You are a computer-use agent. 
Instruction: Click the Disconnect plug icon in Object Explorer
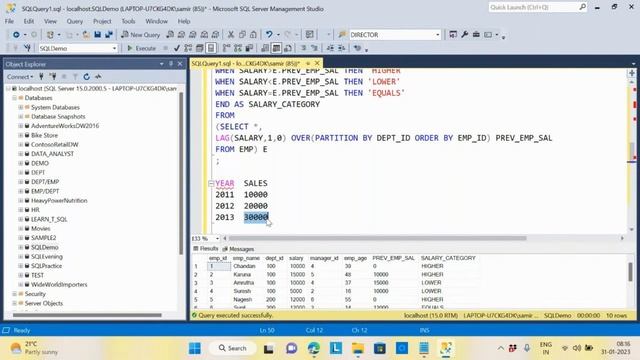point(53,76)
